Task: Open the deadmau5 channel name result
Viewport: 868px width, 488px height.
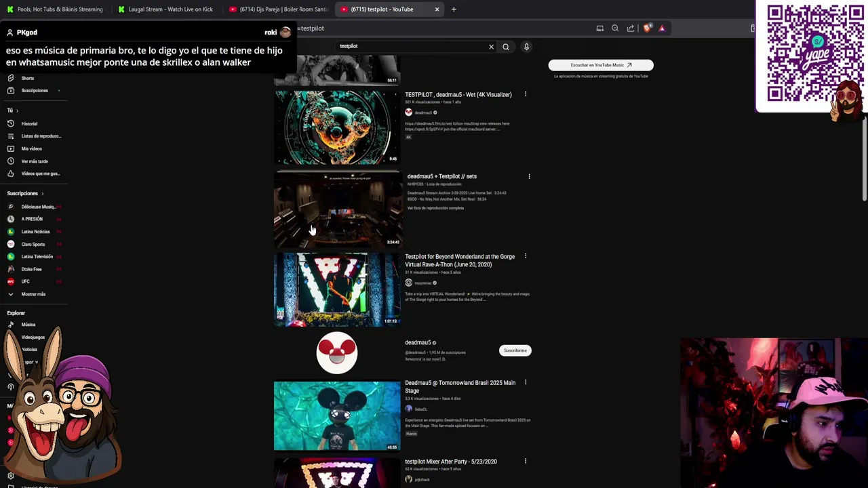Action: [x=418, y=343]
